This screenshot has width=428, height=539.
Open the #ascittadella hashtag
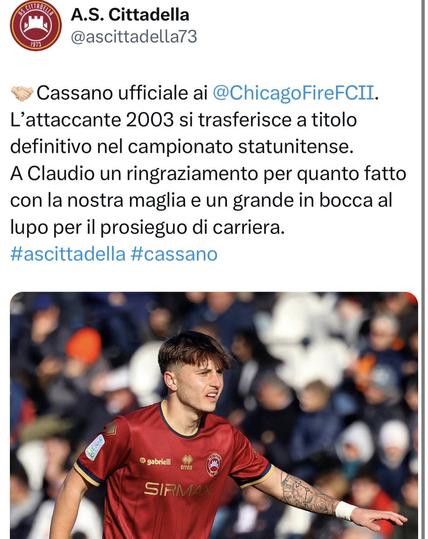68,254
